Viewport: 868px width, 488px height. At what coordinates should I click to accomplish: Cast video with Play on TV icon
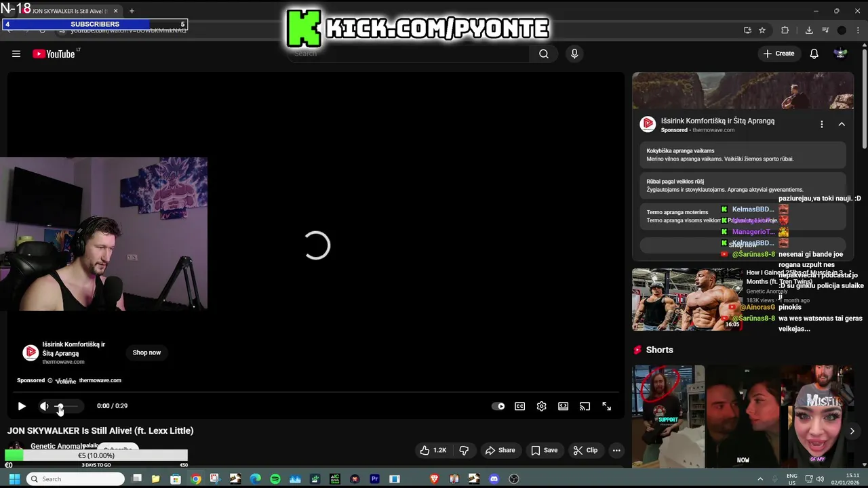(x=585, y=406)
